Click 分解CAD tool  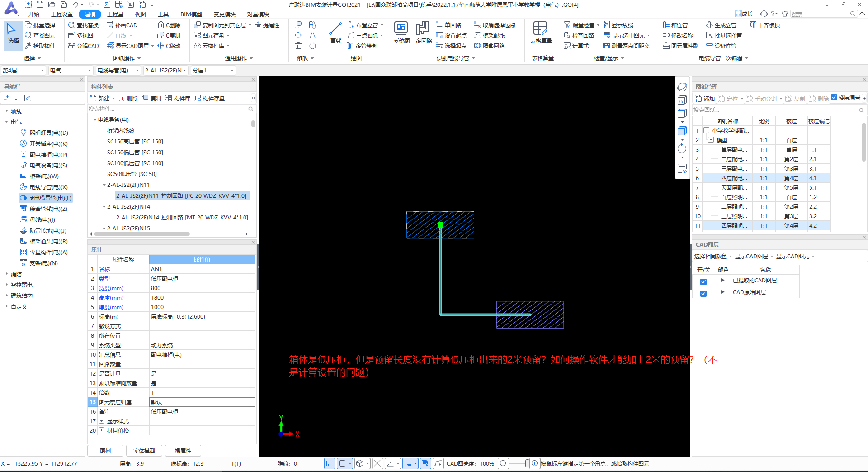click(x=83, y=46)
